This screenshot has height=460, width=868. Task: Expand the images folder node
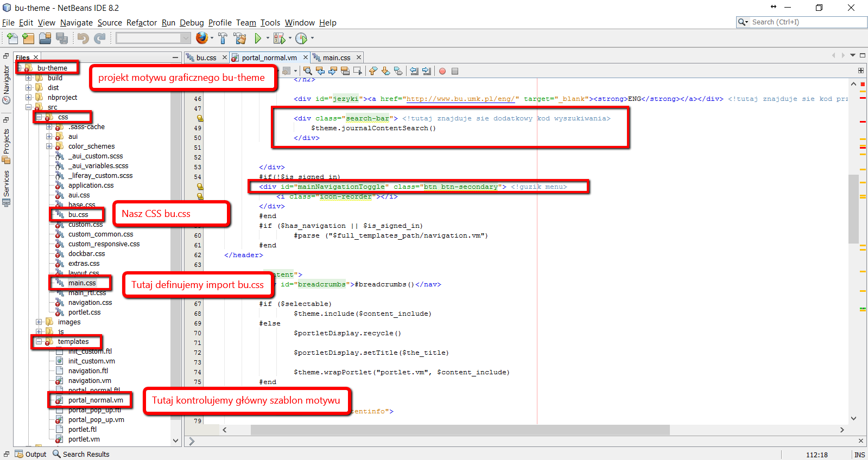point(39,322)
